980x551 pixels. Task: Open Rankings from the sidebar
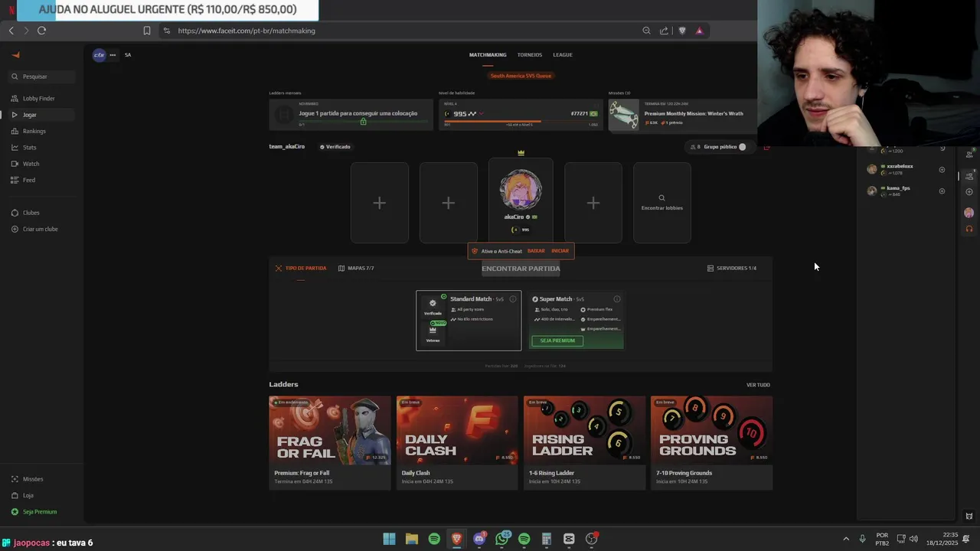[x=42, y=131]
